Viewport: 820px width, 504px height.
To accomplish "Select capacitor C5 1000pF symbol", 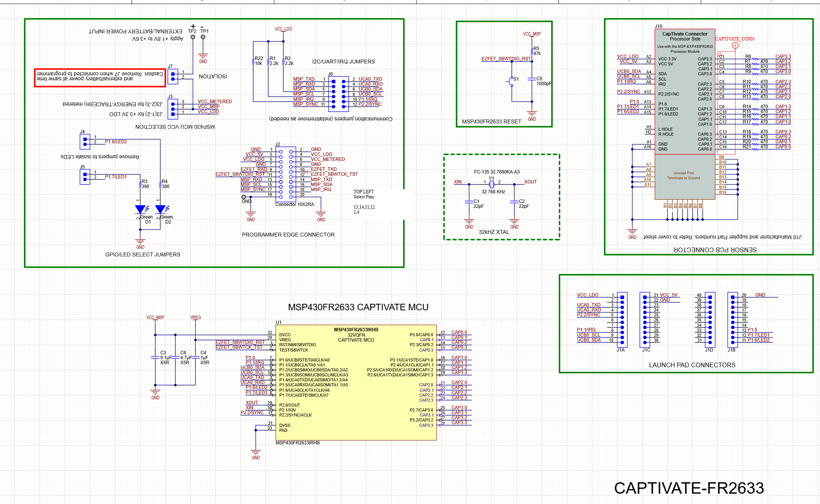I will (x=532, y=79).
